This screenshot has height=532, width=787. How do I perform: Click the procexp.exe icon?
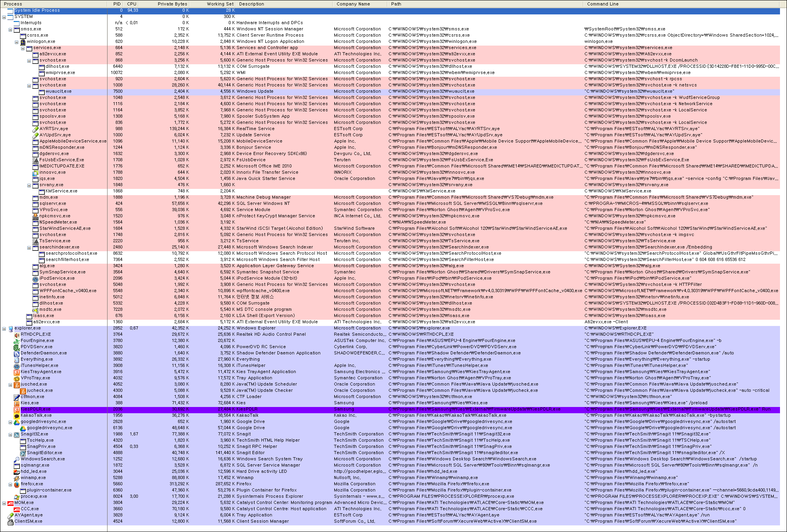[x=17, y=497]
